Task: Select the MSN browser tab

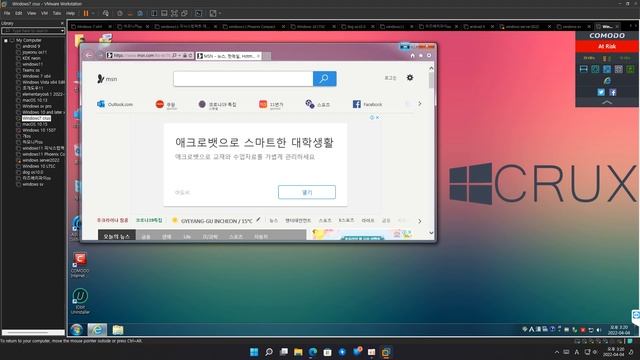Action: [228, 56]
